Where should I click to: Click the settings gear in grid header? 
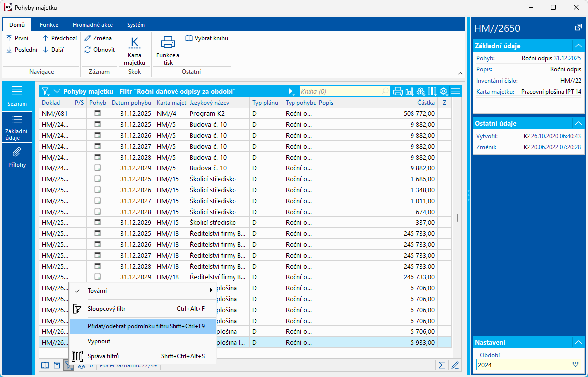tap(443, 91)
